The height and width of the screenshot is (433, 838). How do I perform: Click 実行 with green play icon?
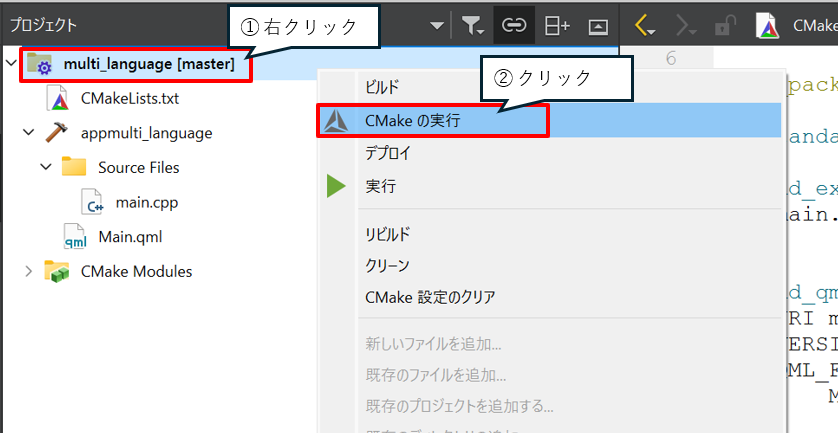[381, 187]
